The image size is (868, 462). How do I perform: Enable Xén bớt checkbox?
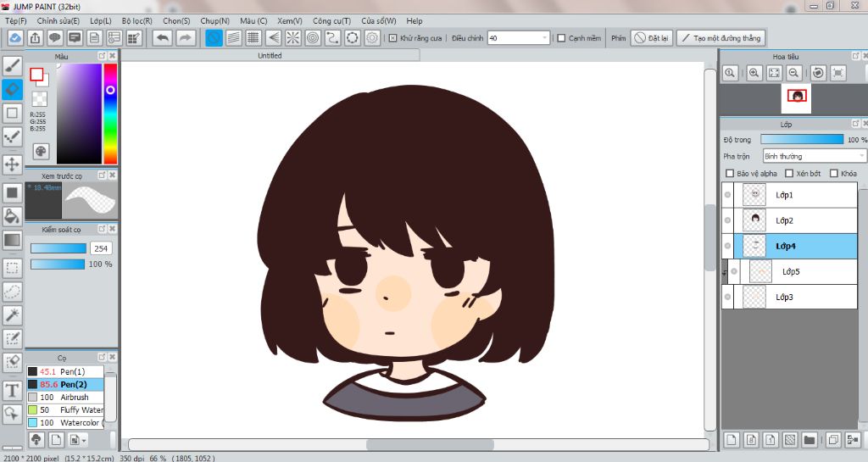click(x=789, y=173)
